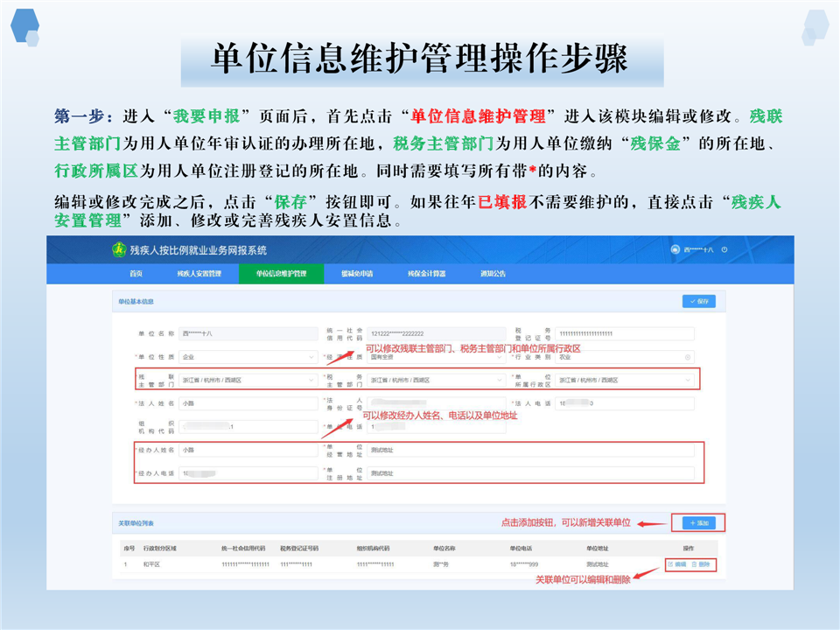Viewport: 840px width, 630px height.
Task: Click the user avatar icon in header
Action: point(675,249)
